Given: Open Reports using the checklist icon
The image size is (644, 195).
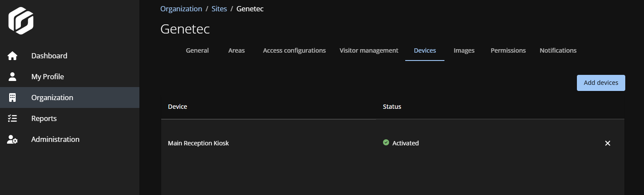Looking at the screenshot, I should (13, 118).
